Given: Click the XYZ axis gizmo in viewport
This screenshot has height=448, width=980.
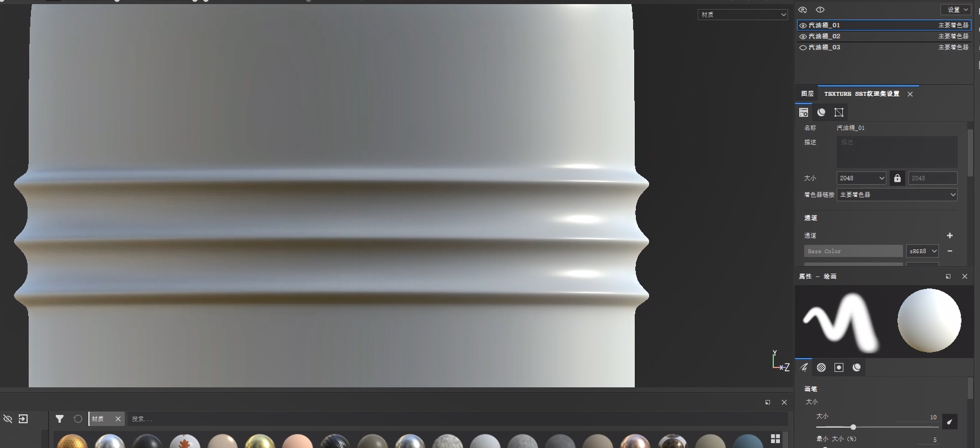Looking at the screenshot, I should [780, 361].
